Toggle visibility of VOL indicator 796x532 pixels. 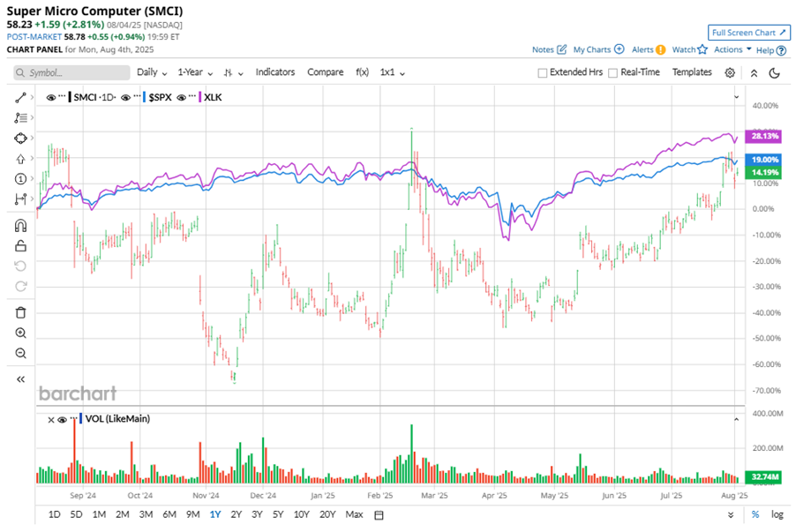[x=62, y=420]
